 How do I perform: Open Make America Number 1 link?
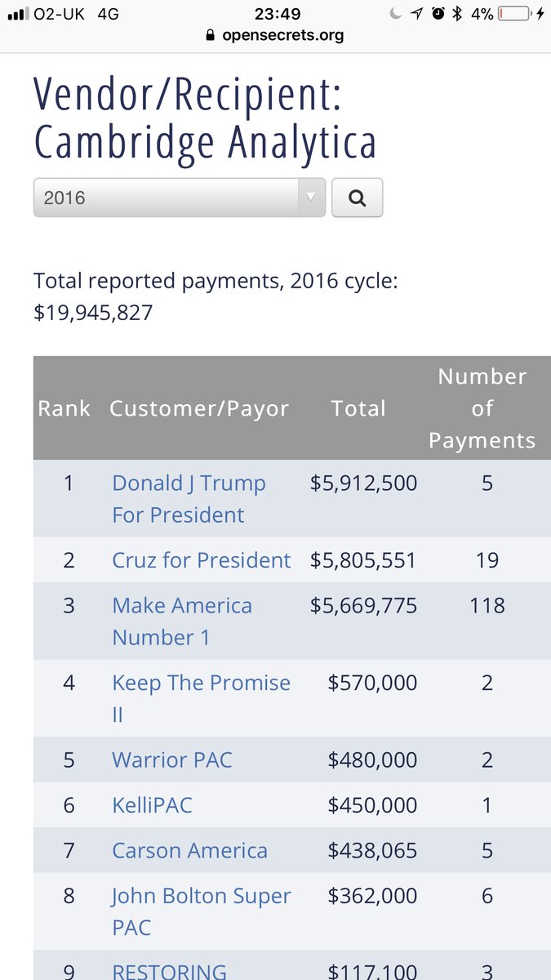coord(182,621)
